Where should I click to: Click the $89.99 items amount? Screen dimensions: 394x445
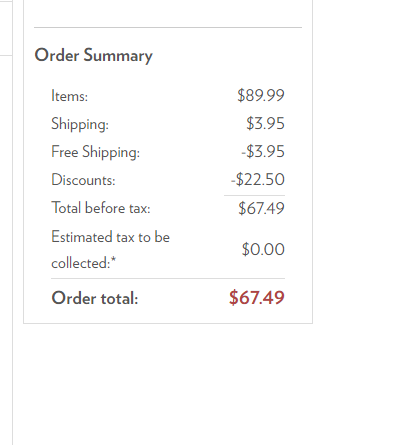click(261, 95)
